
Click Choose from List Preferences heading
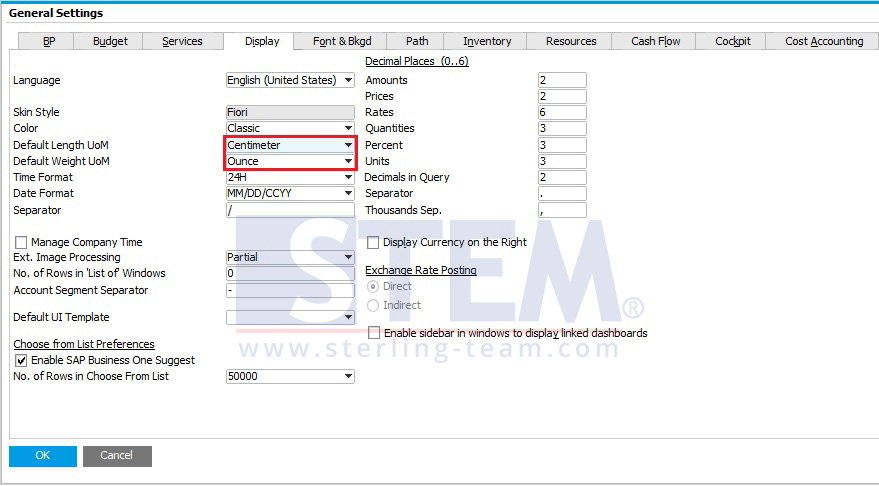point(84,344)
